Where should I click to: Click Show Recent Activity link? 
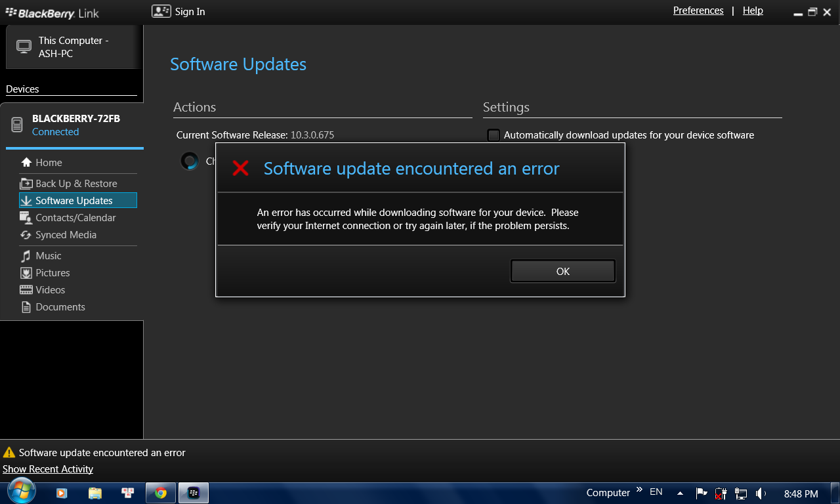pos(48,469)
